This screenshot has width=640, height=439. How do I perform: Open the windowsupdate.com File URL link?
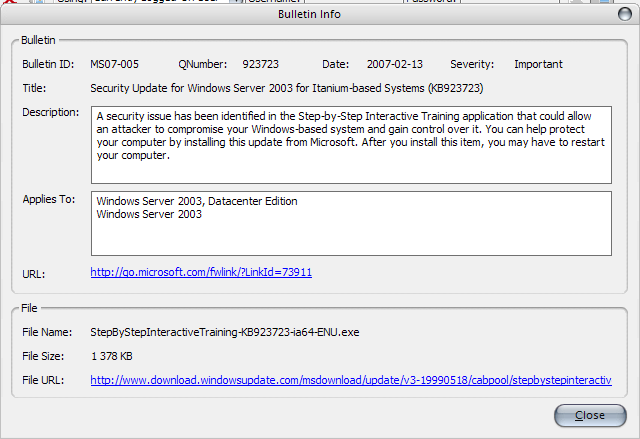(x=351, y=380)
